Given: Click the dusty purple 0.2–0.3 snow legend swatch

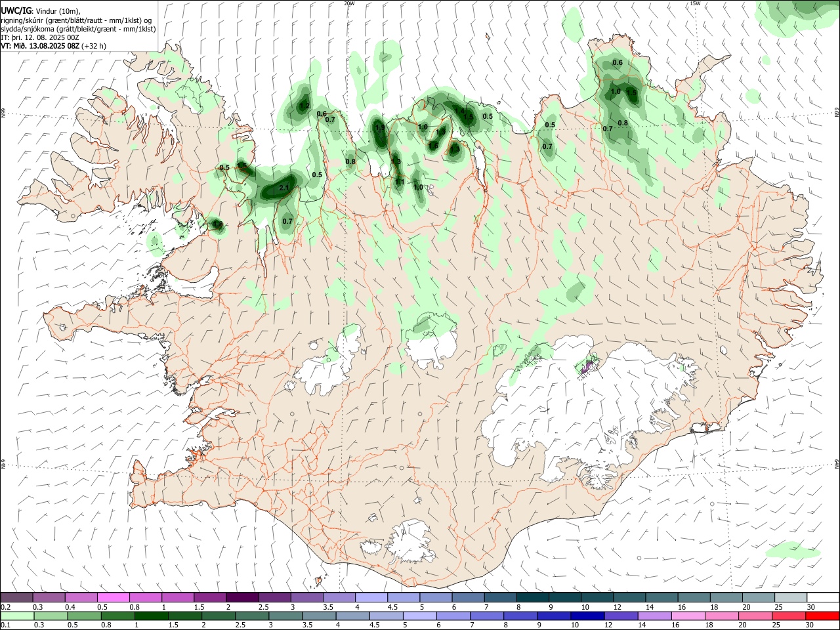Looking at the screenshot, I should 17,598.
